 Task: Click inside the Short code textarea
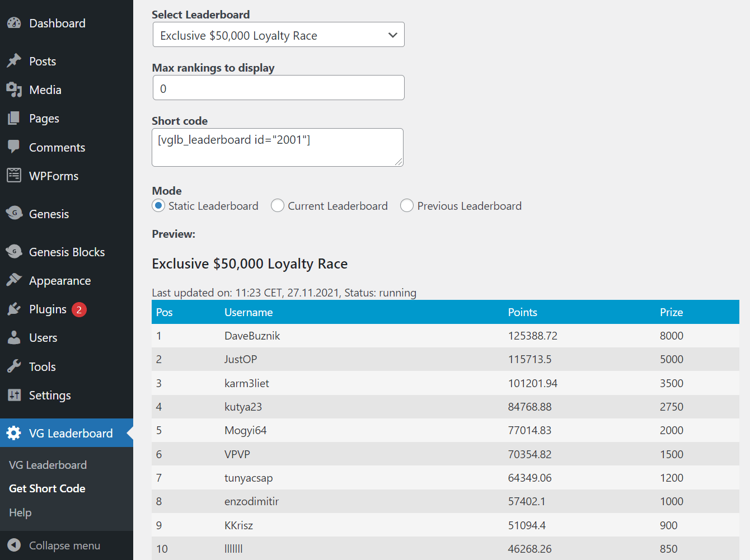pos(278,147)
